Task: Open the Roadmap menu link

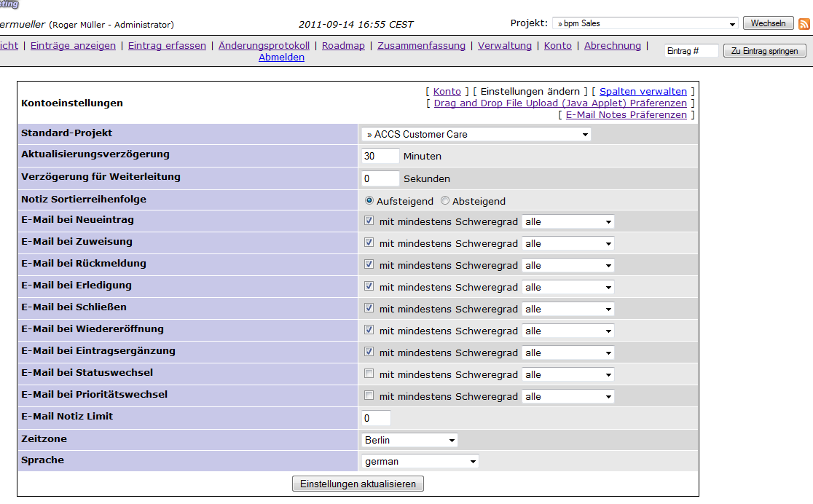Action: 343,46
